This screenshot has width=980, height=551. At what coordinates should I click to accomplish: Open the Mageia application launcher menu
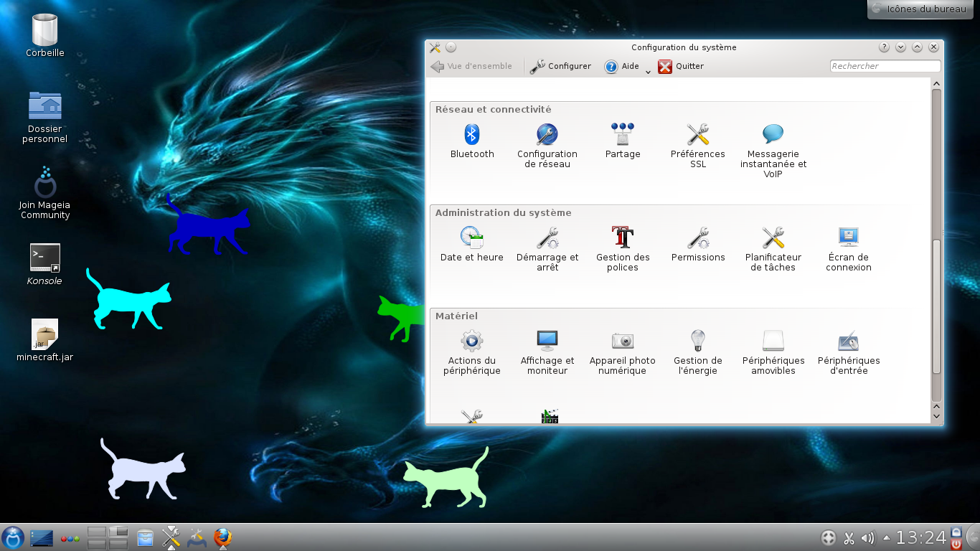[x=13, y=537]
